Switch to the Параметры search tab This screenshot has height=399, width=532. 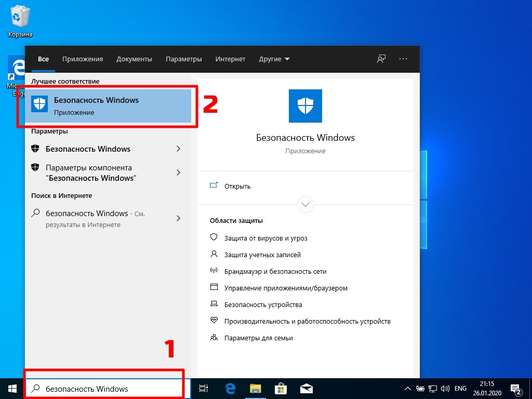183,59
